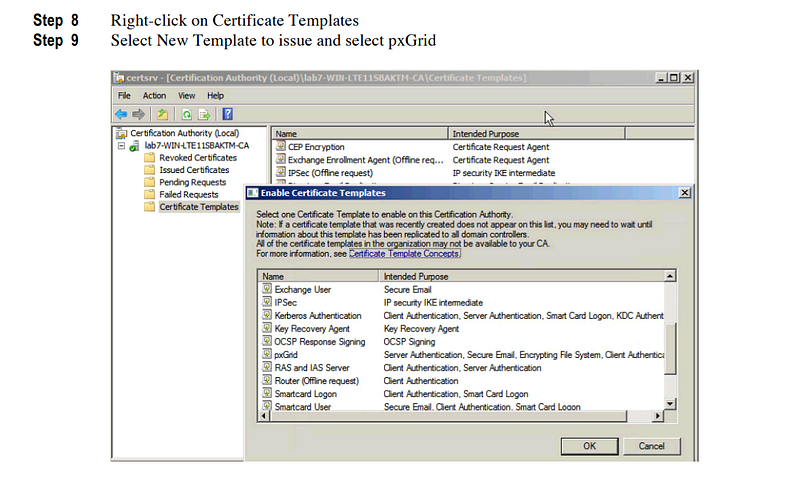Click the Help question mark toolbar icon
Screen dimensions: 800x485
coord(228,114)
